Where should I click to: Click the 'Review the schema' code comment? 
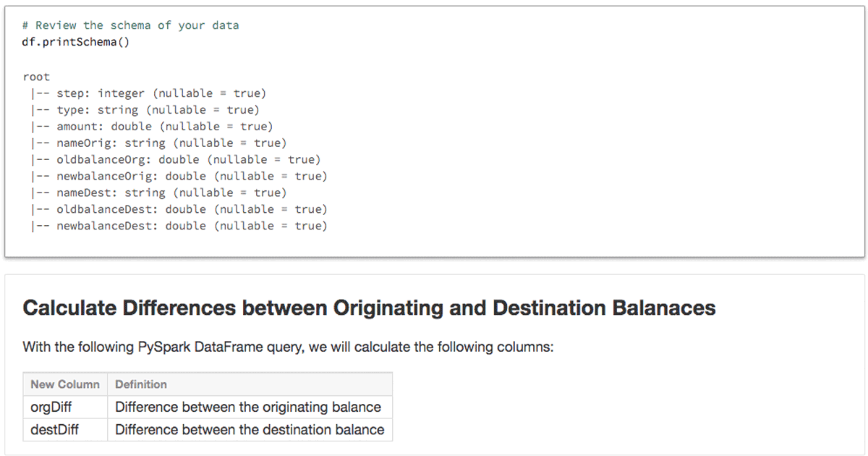(130, 25)
